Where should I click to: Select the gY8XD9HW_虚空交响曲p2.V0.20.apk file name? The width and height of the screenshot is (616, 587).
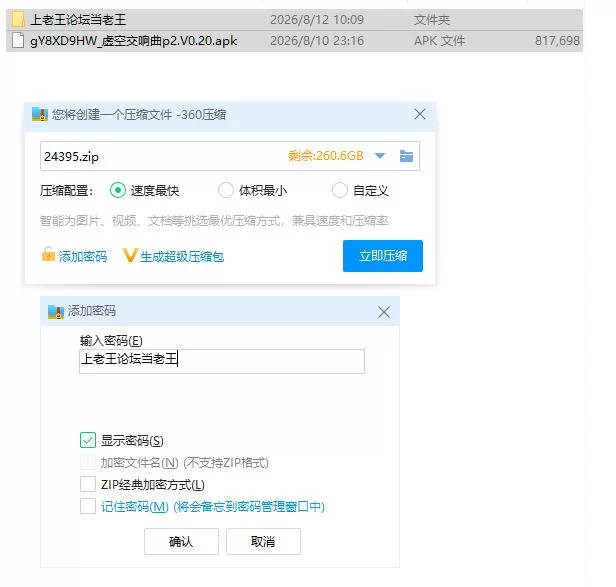click(x=134, y=41)
